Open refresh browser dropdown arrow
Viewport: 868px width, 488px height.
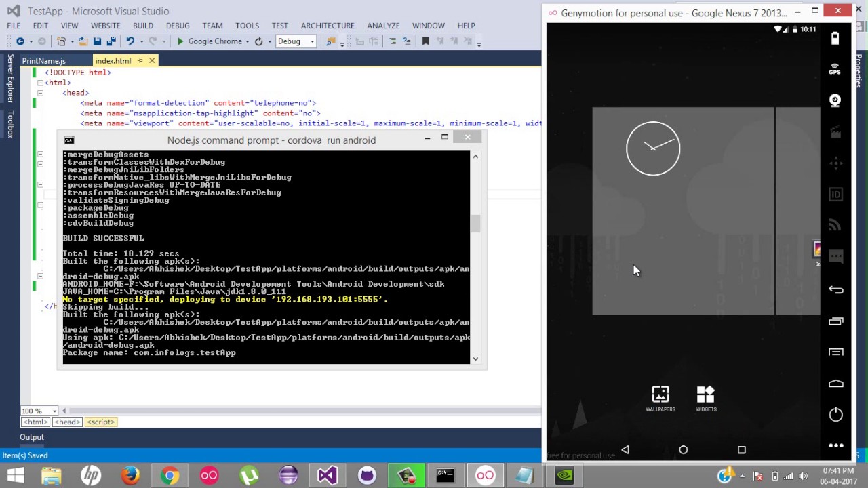pos(269,41)
